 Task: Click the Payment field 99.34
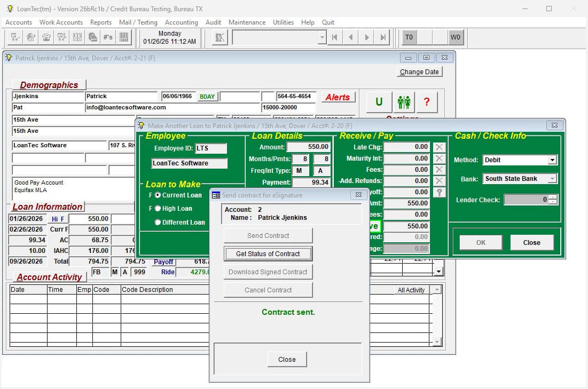tap(311, 182)
